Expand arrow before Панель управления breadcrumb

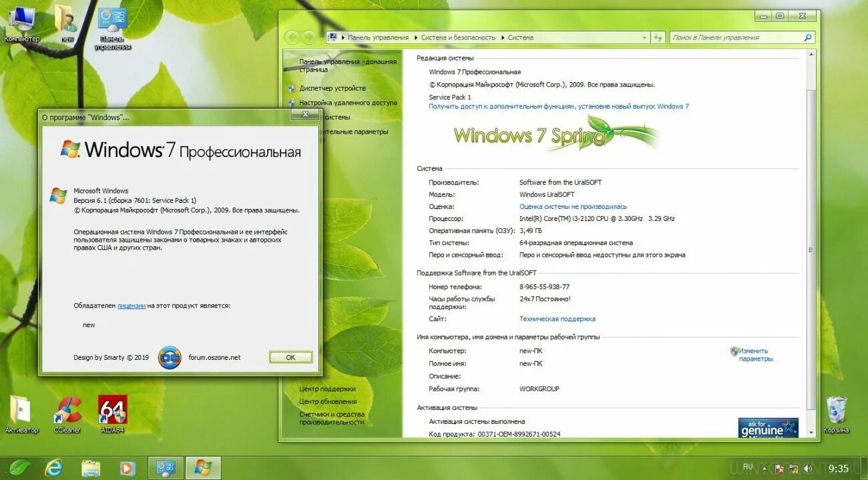click(343, 37)
